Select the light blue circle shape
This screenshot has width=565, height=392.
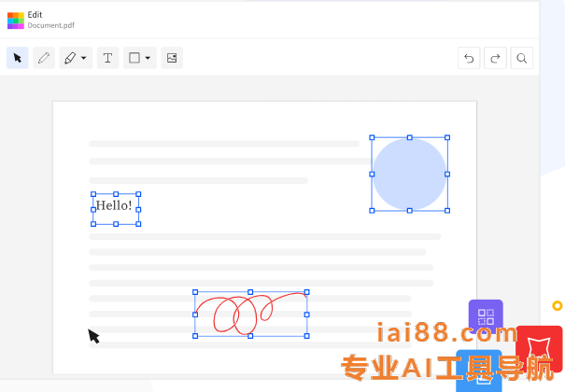tap(409, 174)
